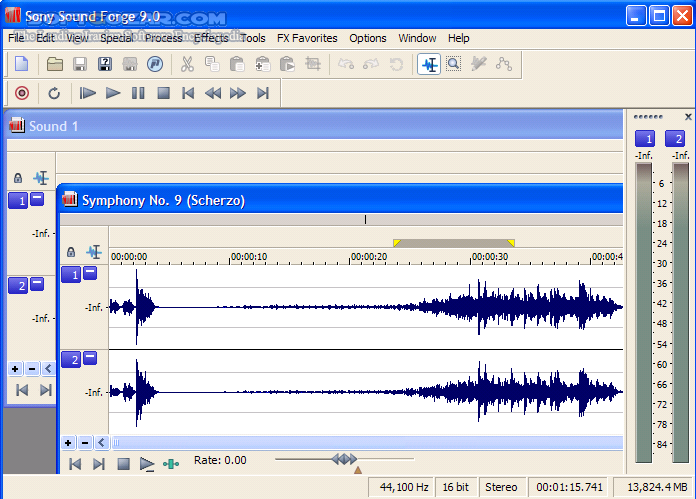Open the Options menu

pos(368,38)
